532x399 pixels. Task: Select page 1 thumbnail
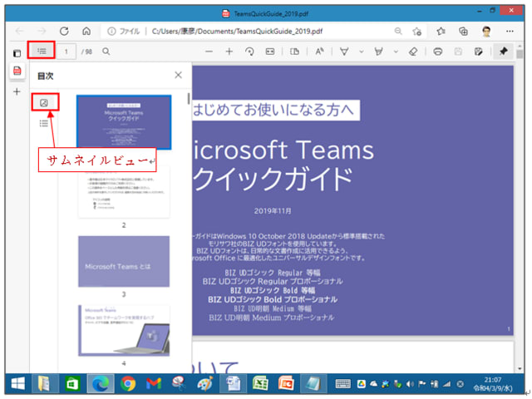click(x=124, y=122)
